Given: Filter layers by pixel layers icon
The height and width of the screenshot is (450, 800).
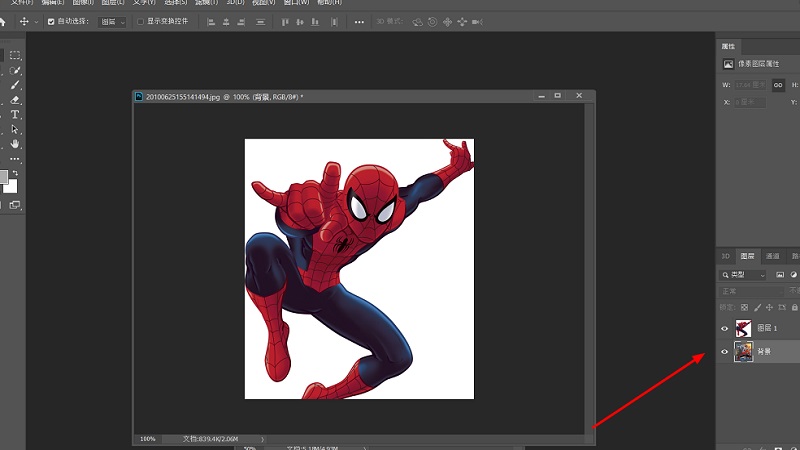Looking at the screenshot, I should coord(780,274).
